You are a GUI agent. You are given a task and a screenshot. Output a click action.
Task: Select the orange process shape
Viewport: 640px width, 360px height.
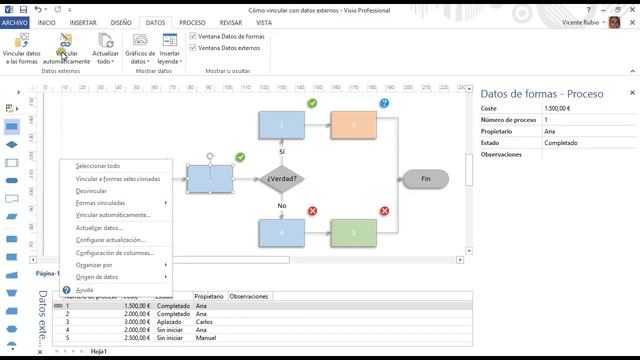[353, 125]
